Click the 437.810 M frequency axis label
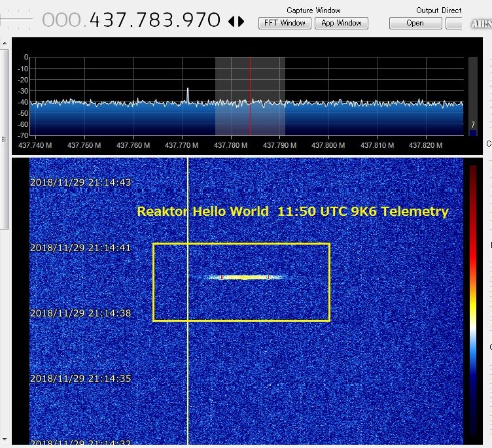Image resolution: width=492 pixels, height=448 pixels. pyautogui.click(x=377, y=145)
